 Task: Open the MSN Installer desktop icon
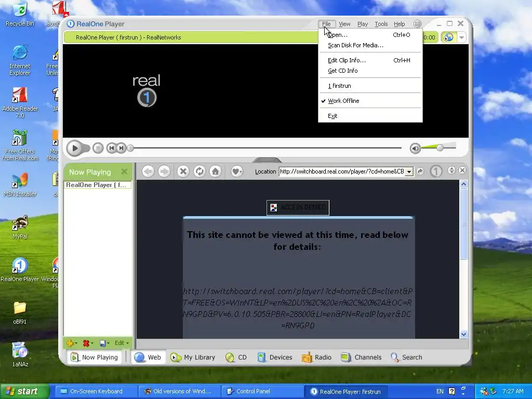[x=20, y=184]
